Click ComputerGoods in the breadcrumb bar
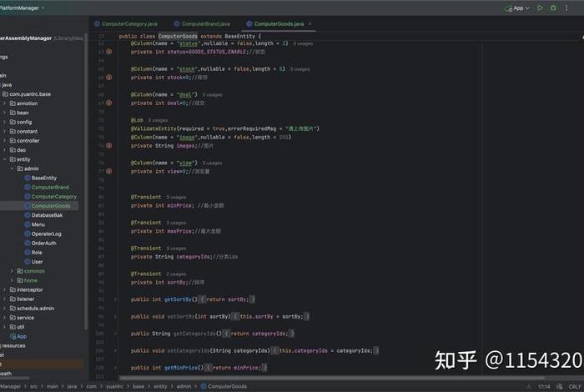584x392 pixels. tap(224, 386)
